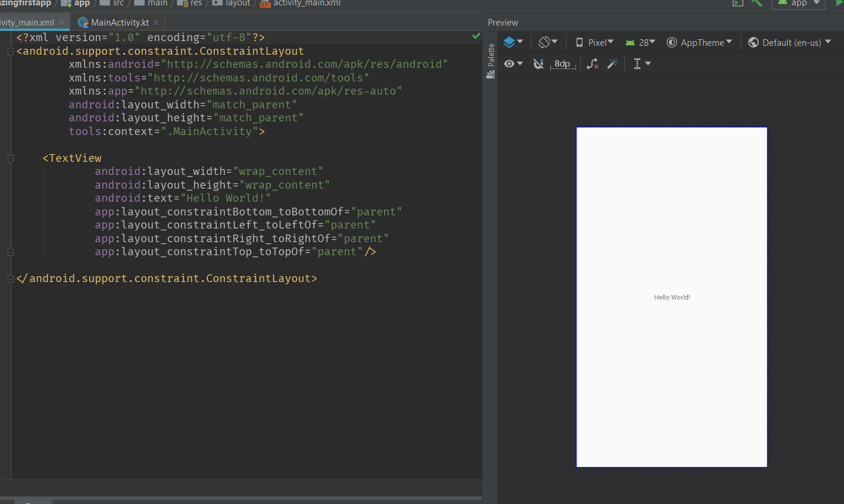Image resolution: width=844 pixels, height=504 pixels.
Task: Select the Hello World text in preview
Action: tap(671, 297)
